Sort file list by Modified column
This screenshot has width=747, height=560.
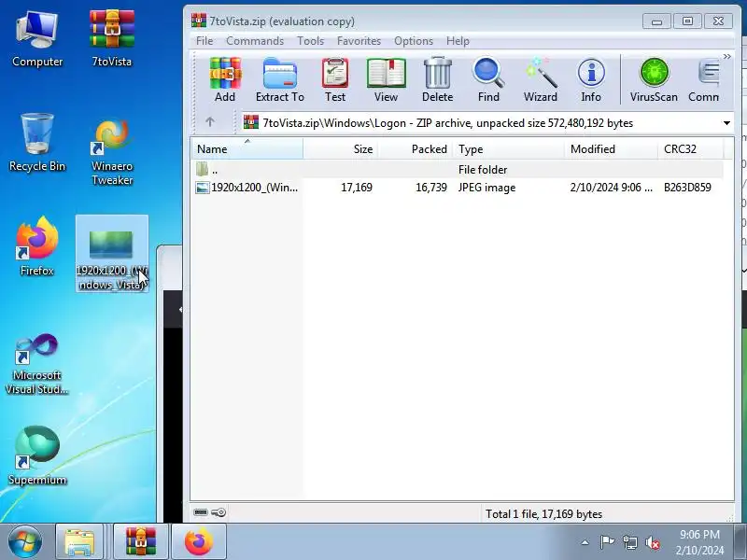612,149
